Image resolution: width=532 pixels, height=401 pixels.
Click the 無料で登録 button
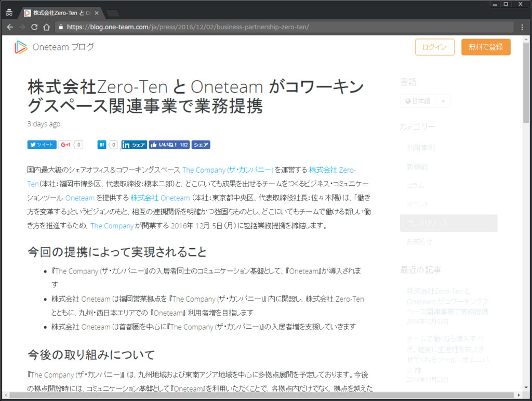tap(486, 47)
